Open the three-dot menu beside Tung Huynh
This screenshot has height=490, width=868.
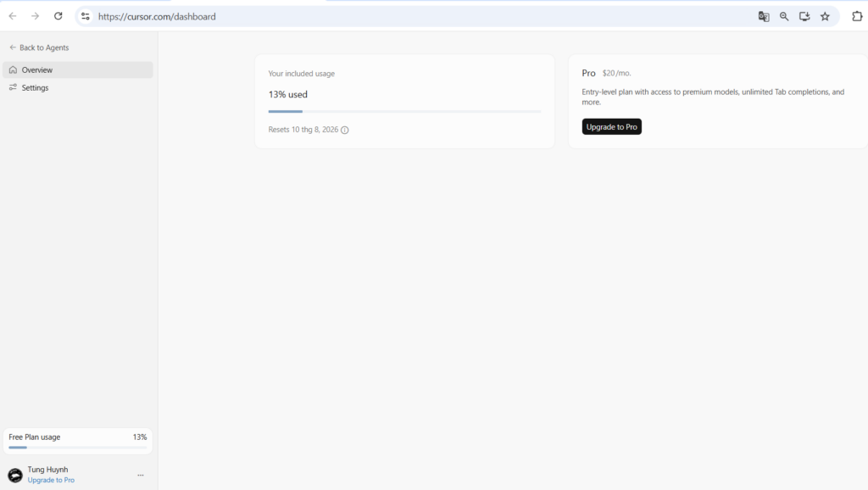[141, 475]
